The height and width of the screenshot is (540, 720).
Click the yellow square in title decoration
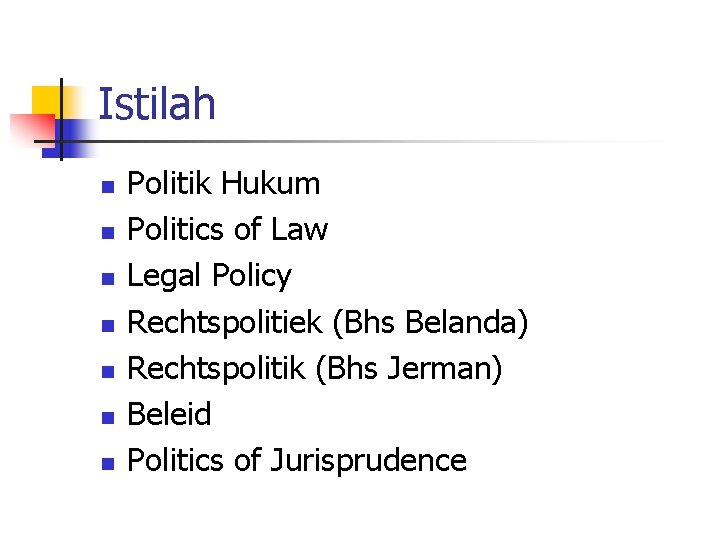[x=46, y=100]
